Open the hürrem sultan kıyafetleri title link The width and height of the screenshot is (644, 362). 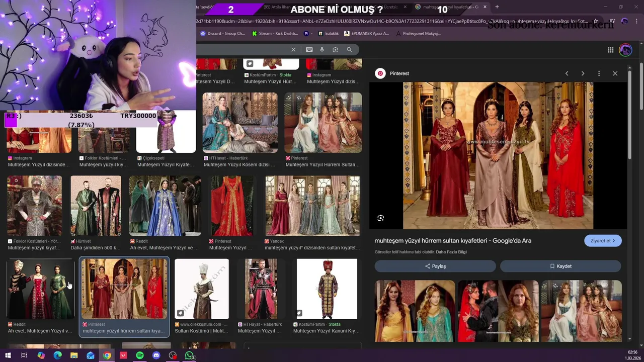(x=453, y=241)
